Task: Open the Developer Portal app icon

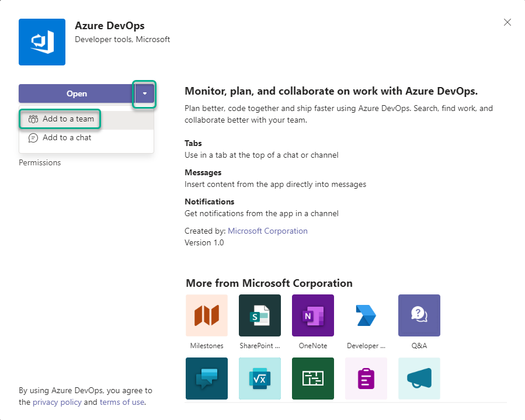Action: point(366,315)
